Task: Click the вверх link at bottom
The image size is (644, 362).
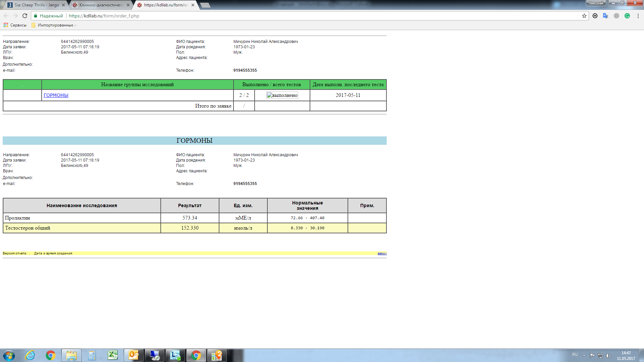Action: click(382, 253)
